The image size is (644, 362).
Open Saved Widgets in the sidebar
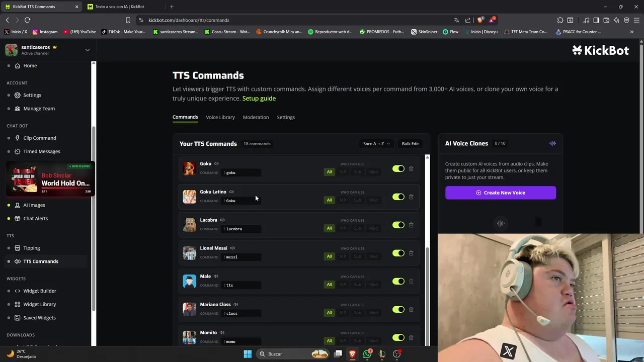tap(39, 318)
